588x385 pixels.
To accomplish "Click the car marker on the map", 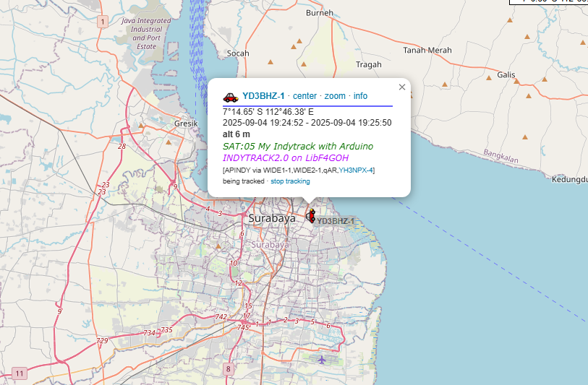I will pos(311,215).
